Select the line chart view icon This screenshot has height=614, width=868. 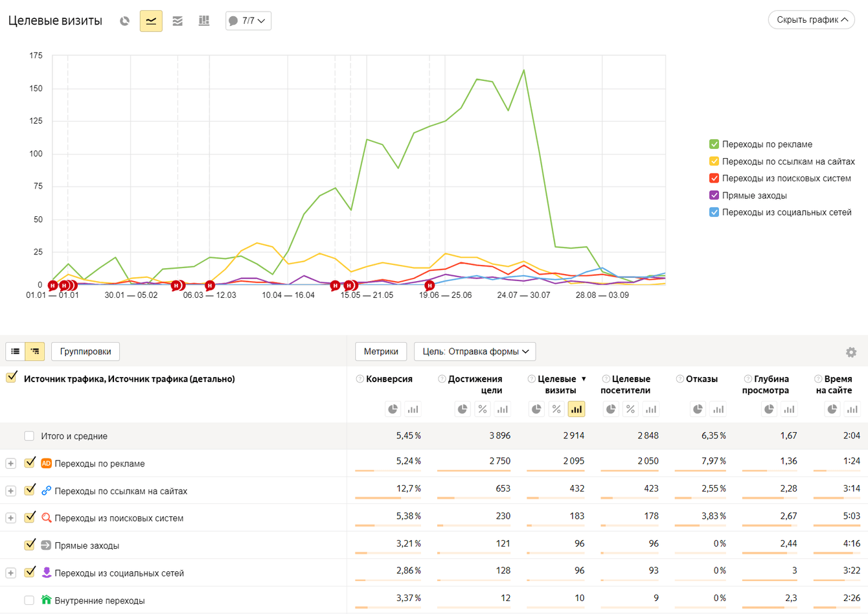pos(151,21)
